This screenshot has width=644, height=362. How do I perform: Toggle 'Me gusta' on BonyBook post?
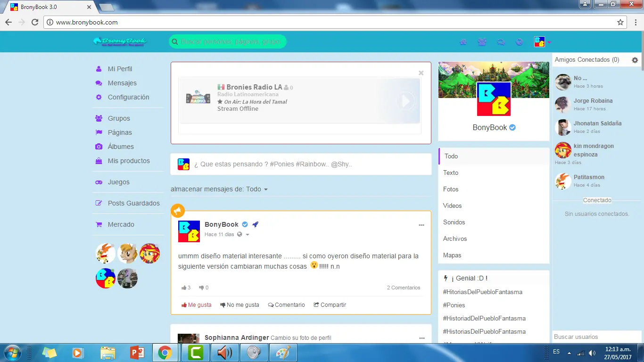click(x=197, y=305)
